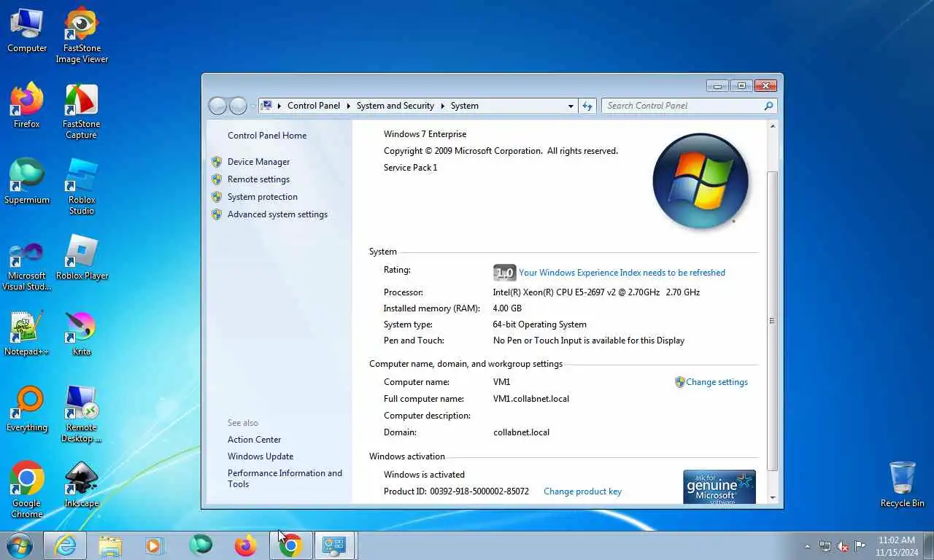The height and width of the screenshot is (560, 934).
Task: Open the recent pages dropdown arrow
Action: coord(252,106)
